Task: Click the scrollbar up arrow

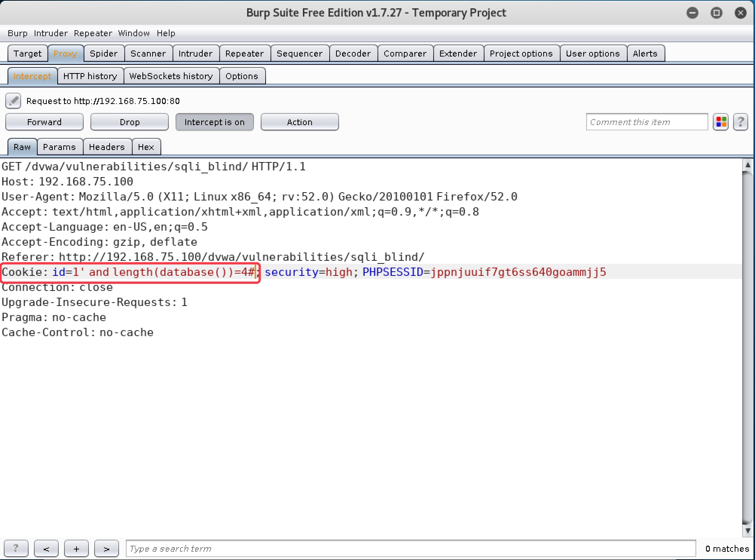Action: pyautogui.click(x=747, y=165)
